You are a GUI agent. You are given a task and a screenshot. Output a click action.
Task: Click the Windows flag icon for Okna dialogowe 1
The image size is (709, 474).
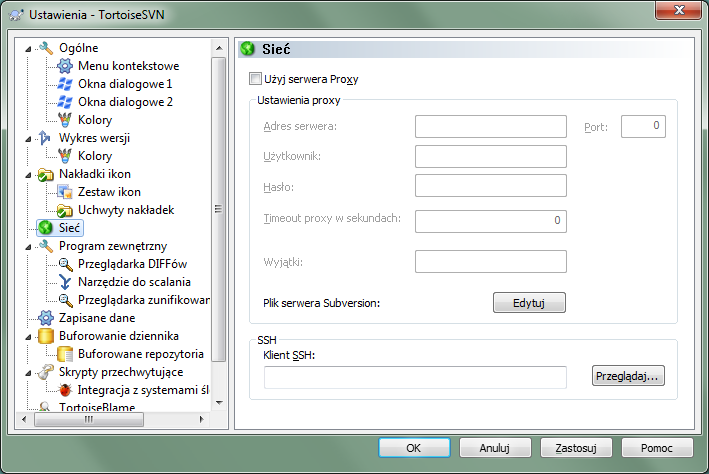pyautogui.click(x=65, y=84)
